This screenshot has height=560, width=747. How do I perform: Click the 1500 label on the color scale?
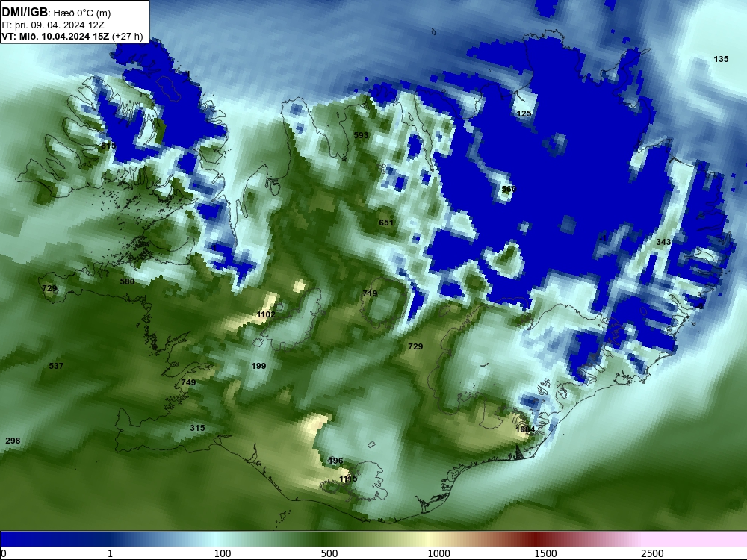(545, 553)
